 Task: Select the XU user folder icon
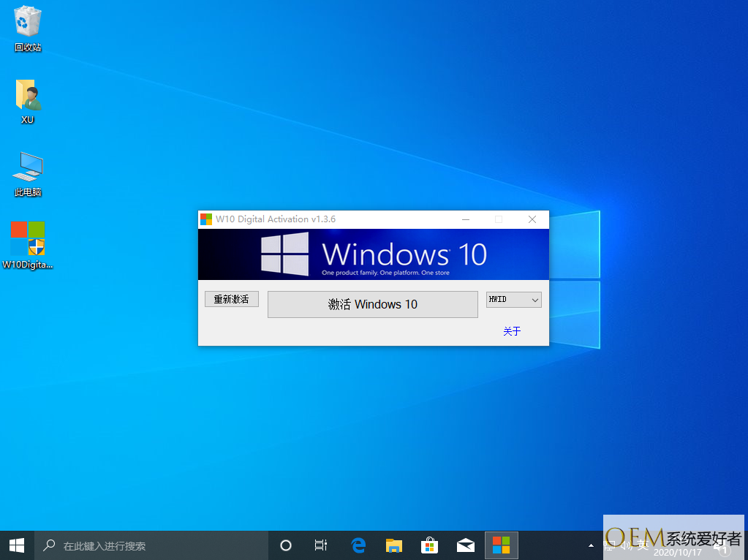tap(28, 99)
